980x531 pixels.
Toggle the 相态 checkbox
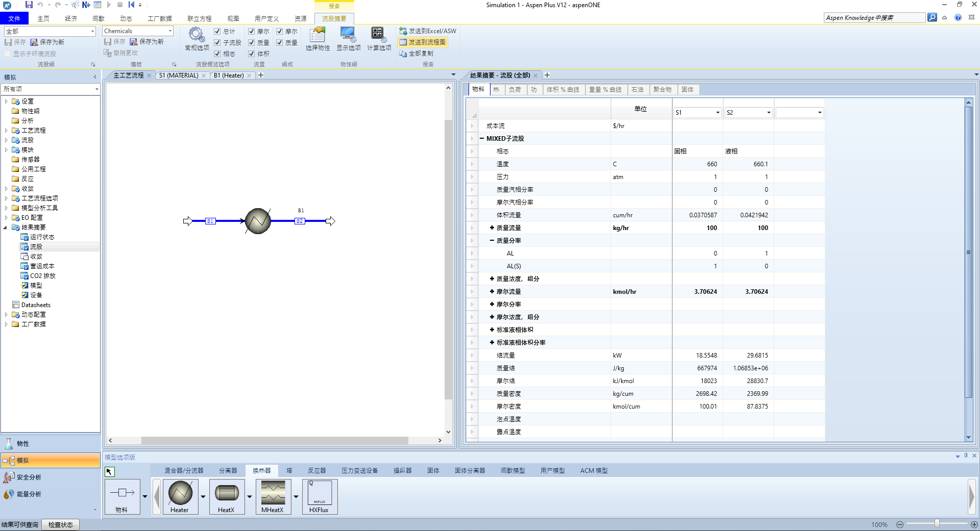point(217,54)
